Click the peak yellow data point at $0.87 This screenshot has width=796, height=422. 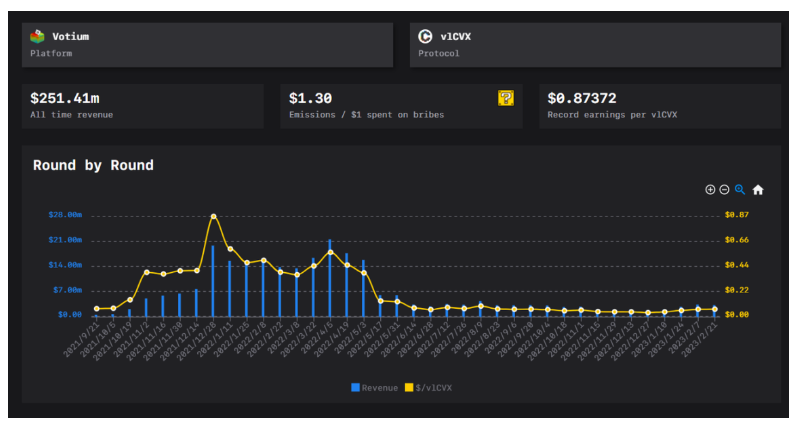click(x=213, y=216)
